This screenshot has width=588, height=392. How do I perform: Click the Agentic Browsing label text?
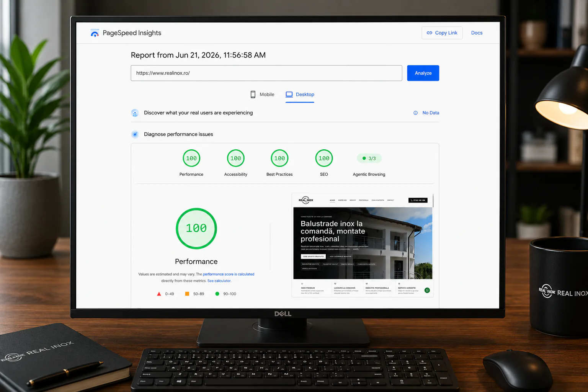click(369, 175)
